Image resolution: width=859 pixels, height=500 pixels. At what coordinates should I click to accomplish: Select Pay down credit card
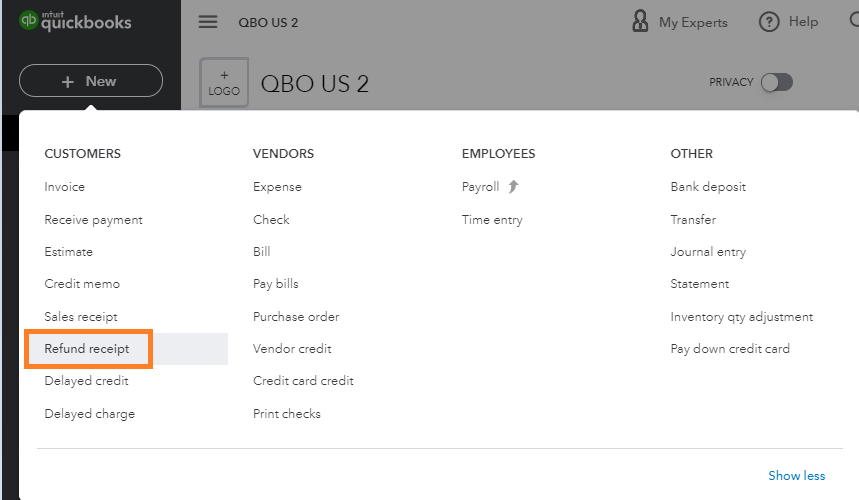730,349
